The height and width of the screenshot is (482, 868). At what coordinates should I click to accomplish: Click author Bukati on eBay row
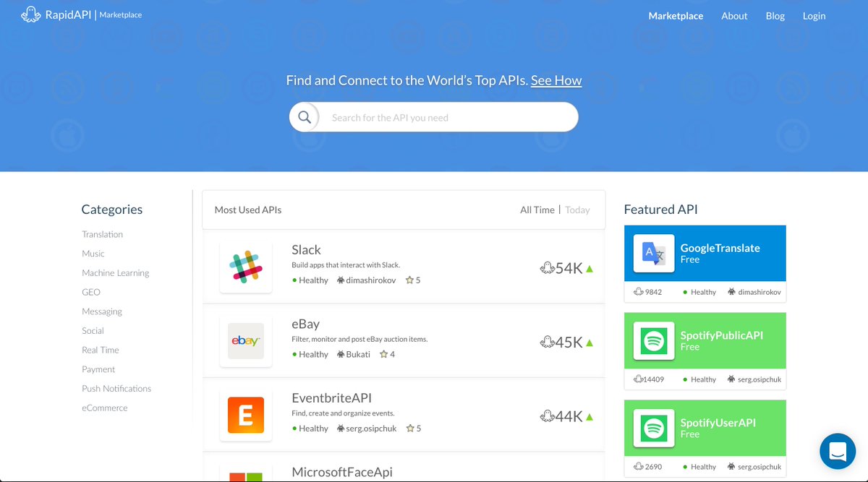point(358,354)
